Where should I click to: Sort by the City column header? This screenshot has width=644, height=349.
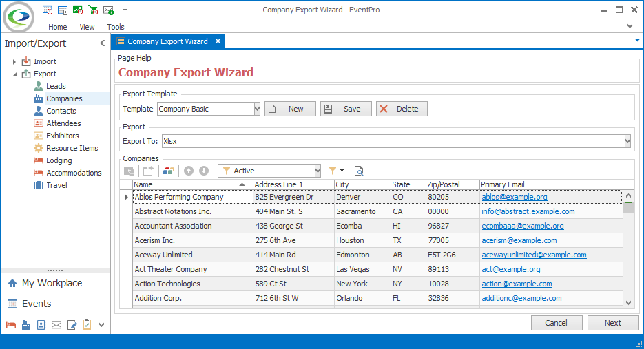point(362,184)
